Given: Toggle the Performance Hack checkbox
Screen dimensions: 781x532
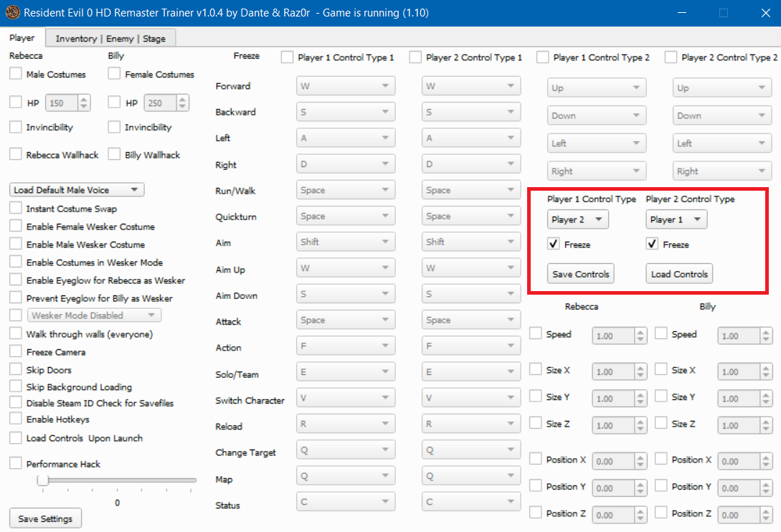Looking at the screenshot, I should (16, 464).
